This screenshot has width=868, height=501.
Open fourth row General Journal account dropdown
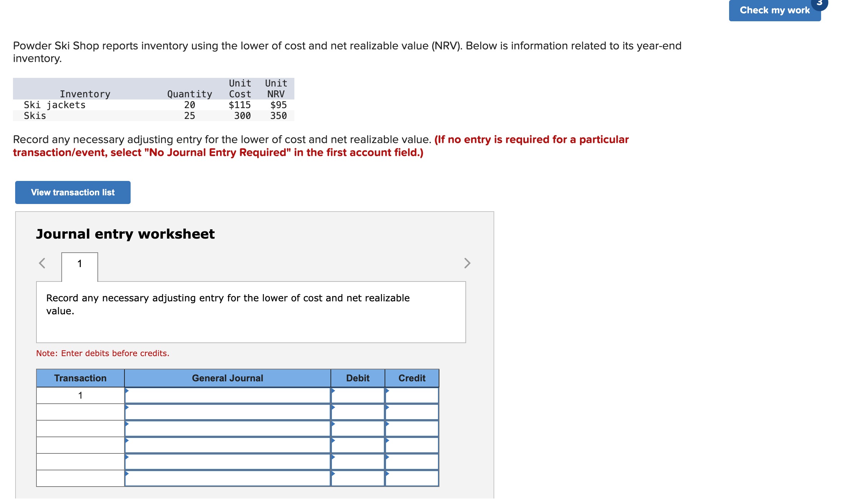click(x=227, y=445)
